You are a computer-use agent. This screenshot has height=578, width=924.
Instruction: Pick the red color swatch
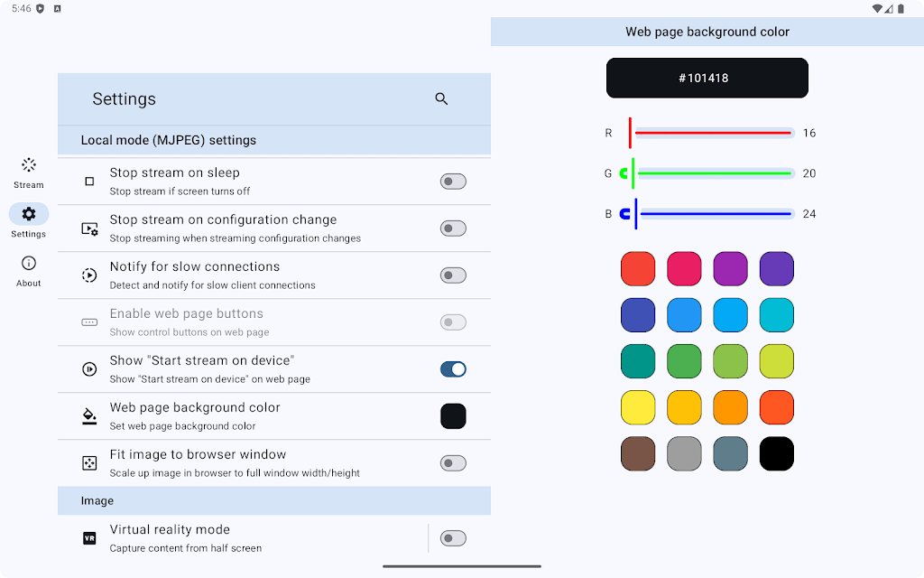tap(638, 269)
